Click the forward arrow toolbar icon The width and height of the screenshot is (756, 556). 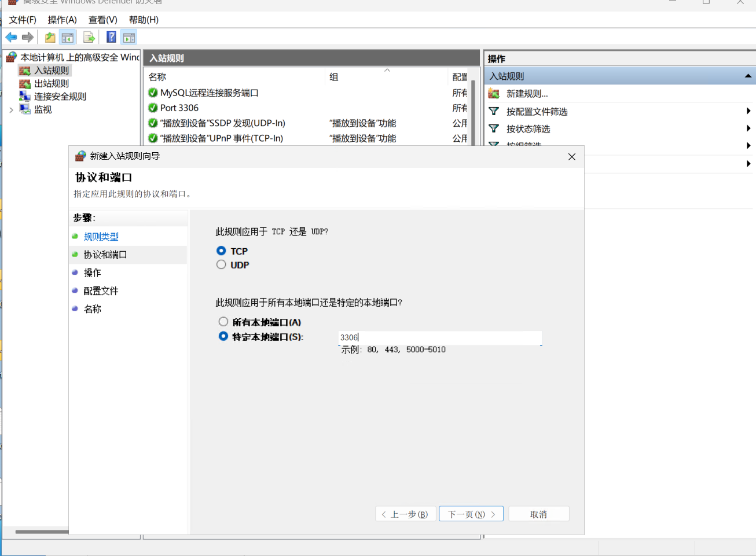click(27, 38)
